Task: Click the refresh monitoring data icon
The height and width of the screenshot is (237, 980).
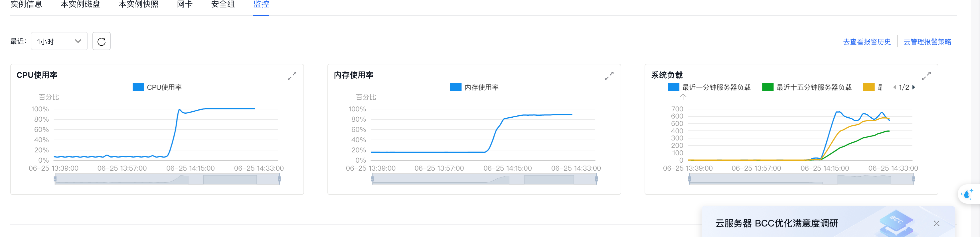Action: 101,41
